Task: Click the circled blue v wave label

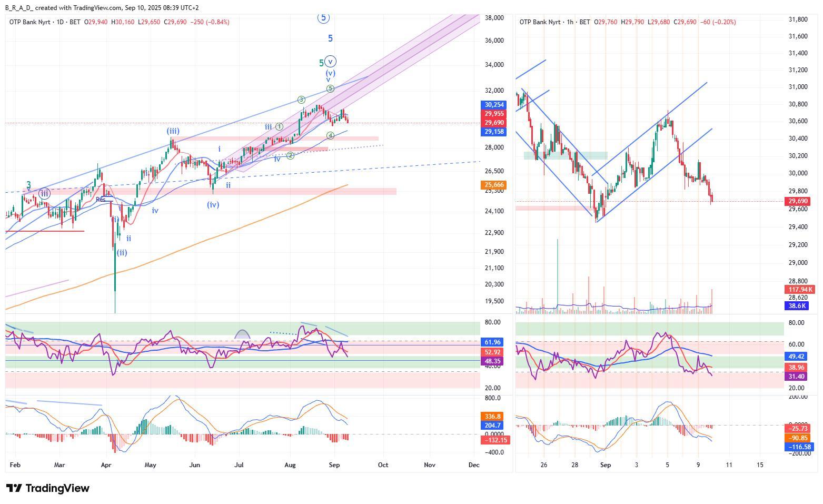Action: point(331,61)
